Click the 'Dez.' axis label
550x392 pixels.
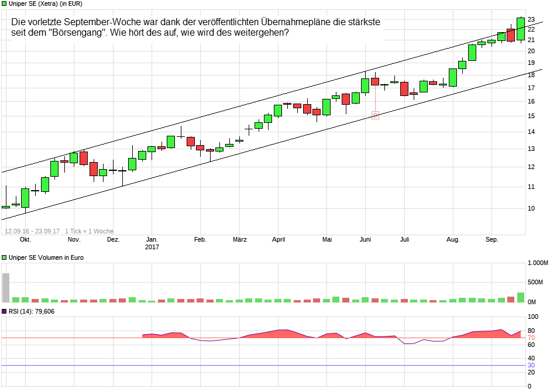[114, 239]
